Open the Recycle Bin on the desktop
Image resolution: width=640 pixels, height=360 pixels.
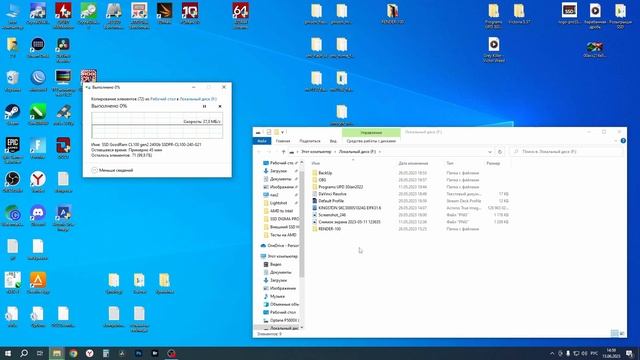(12, 81)
